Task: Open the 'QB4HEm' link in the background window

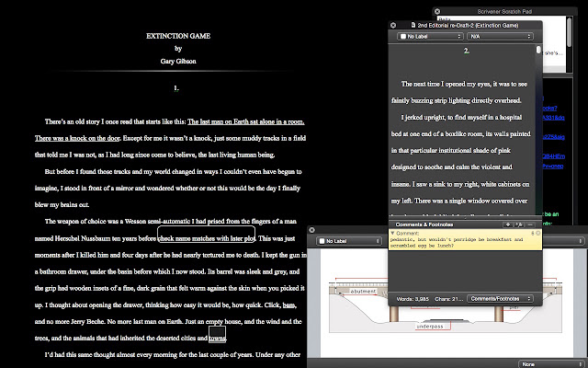Action: tap(553, 156)
